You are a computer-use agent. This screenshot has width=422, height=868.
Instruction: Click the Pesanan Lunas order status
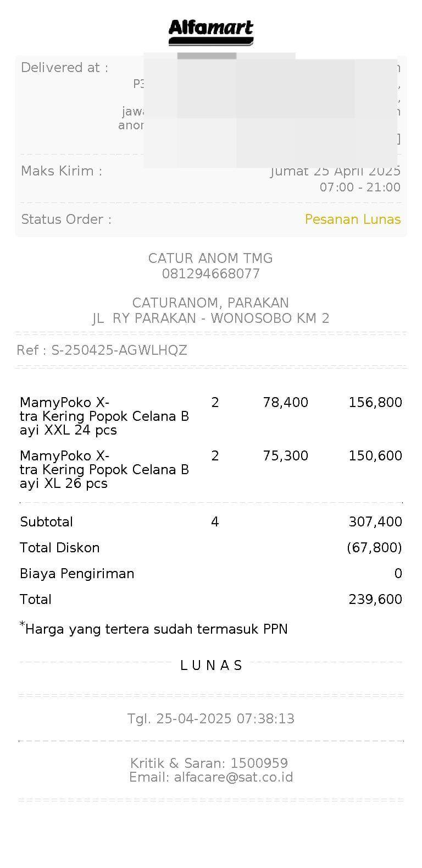coord(352,219)
